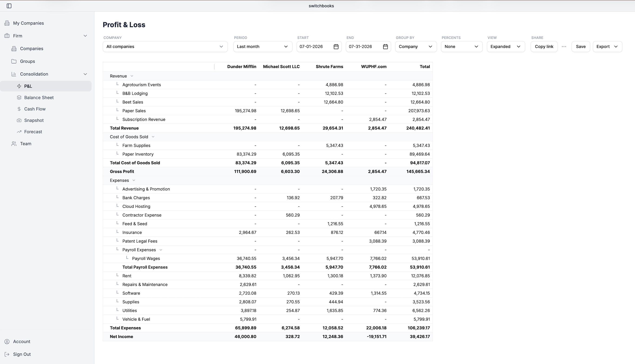Click the Beet Sales value 12,664.80 under Shrute Farms
This screenshot has width=635, height=364.
333,102
